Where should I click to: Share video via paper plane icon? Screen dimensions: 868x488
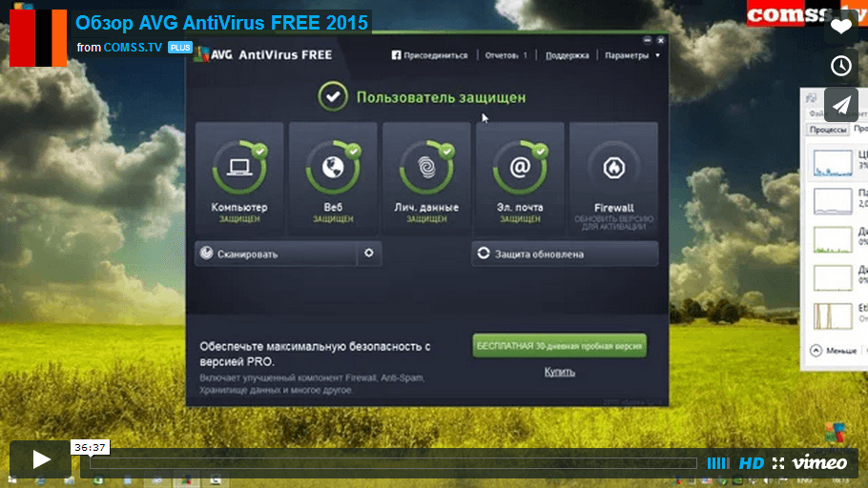click(841, 105)
